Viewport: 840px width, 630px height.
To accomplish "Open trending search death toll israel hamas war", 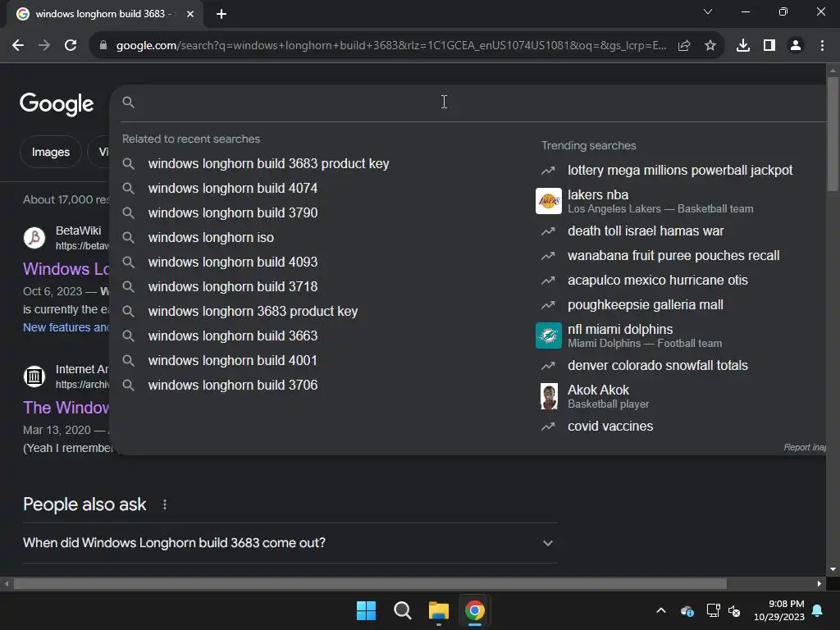I will (646, 231).
